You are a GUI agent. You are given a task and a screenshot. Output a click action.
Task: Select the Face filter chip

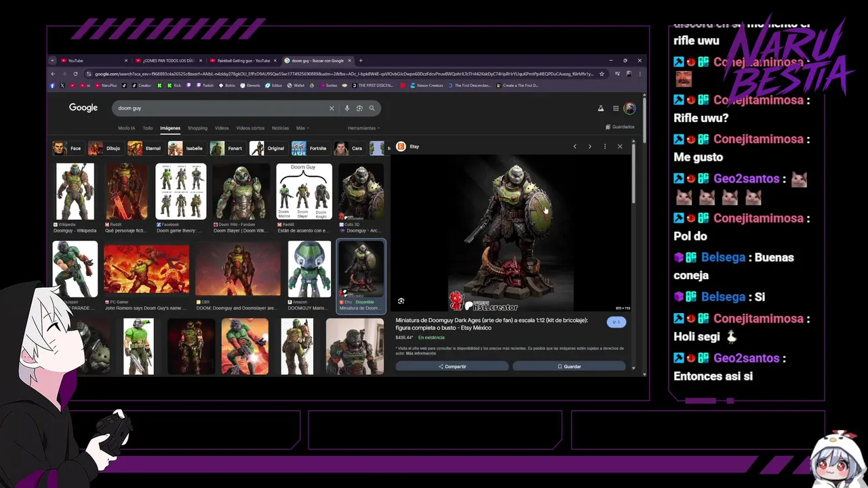[x=67, y=148]
